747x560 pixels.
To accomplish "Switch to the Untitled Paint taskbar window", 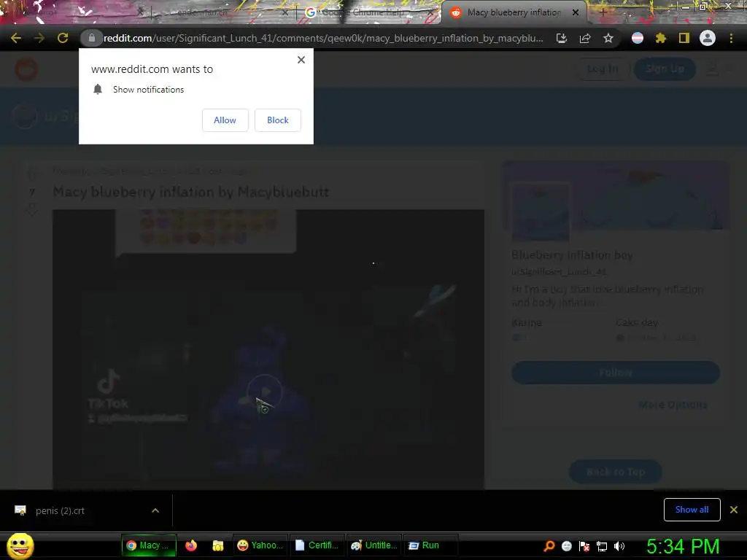I will [x=374, y=545].
